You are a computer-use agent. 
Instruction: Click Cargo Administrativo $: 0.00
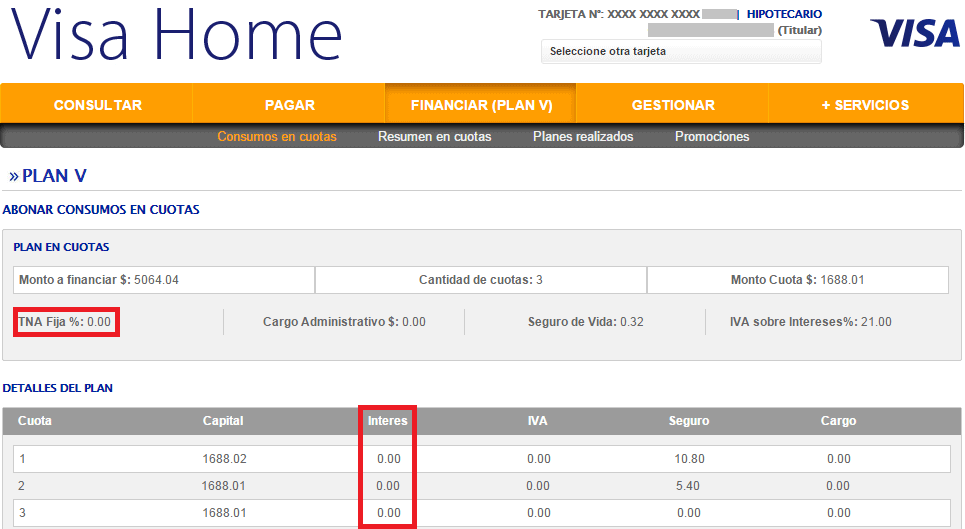click(x=344, y=322)
